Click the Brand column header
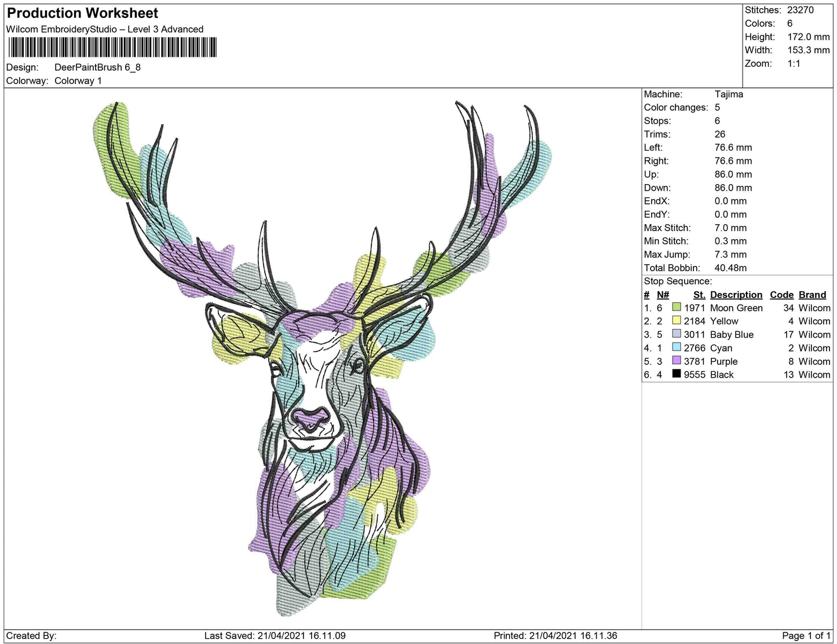837x644 pixels. [812, 295]
